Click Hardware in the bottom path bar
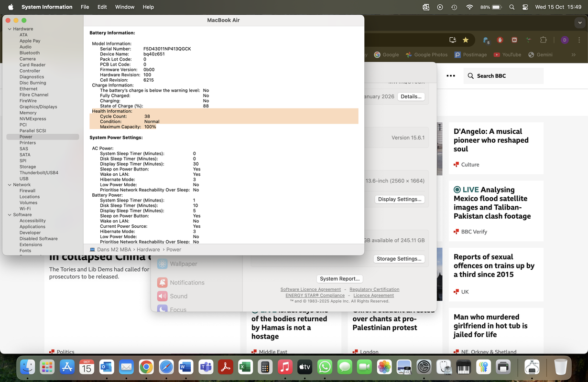588x382 pixels. click(148, 250)
